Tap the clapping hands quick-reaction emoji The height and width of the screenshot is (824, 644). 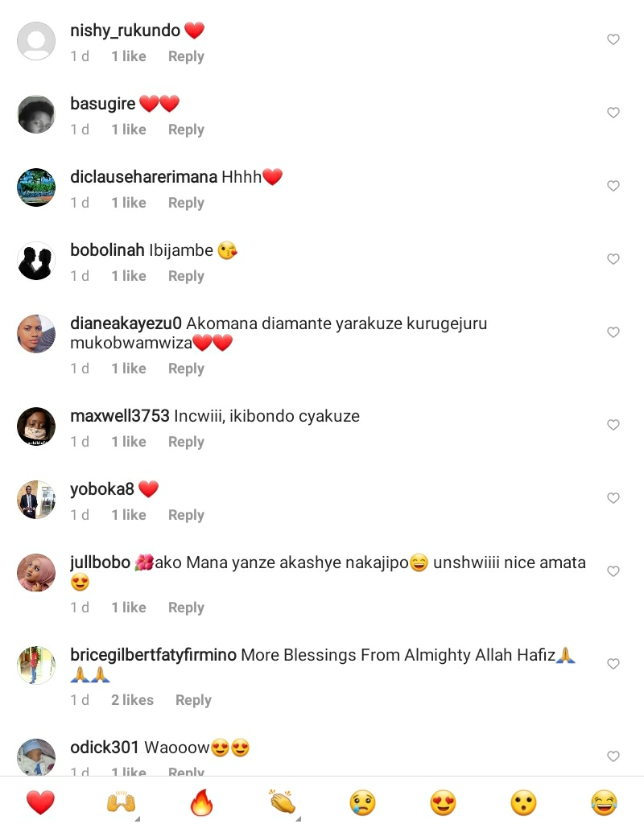(282, 802)
